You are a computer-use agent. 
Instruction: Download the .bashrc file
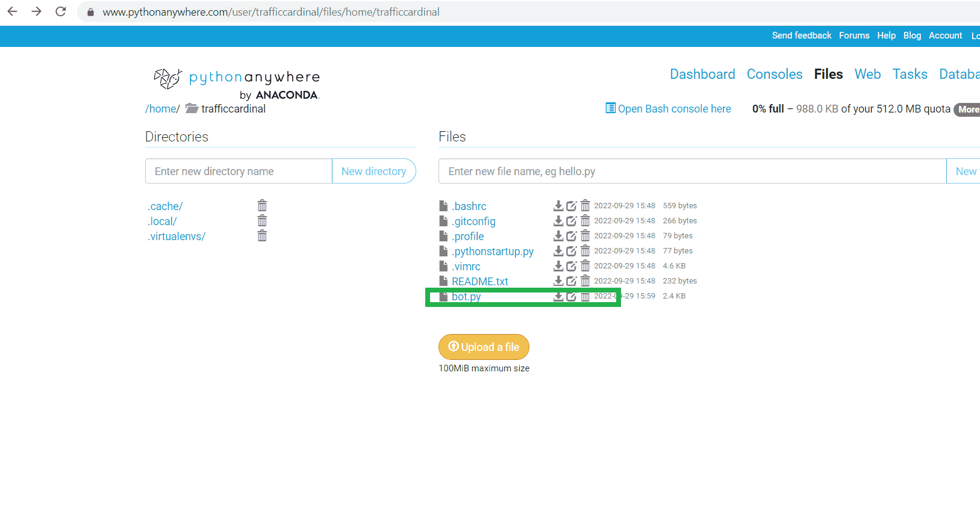[558, 206]
